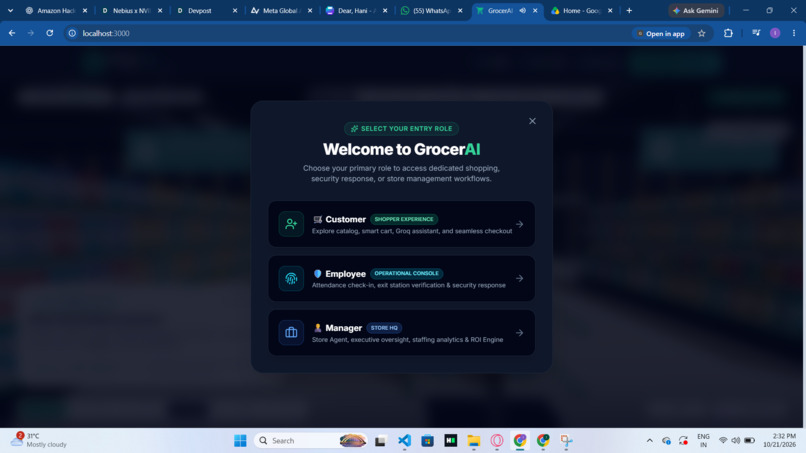Switch the ENG IN input language
The image size is (806, 453).
pyautogui.click(x=703, y=441)
